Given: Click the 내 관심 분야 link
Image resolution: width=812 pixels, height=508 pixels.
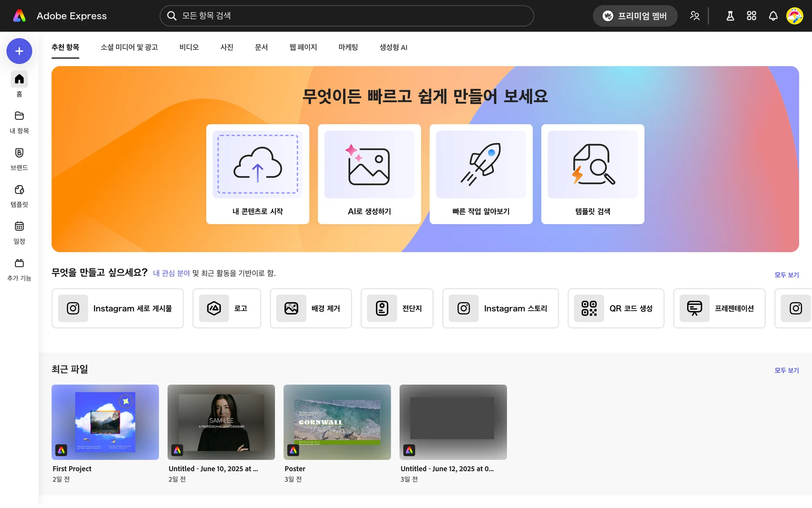Looking at the screenshot, I should click(171, 273).
